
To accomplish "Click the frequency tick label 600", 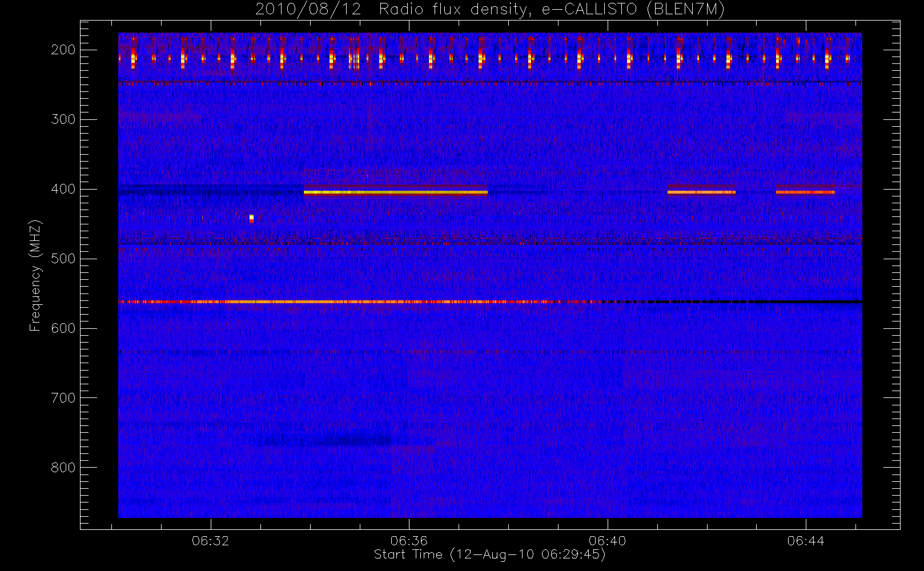I will coord(63,328).
